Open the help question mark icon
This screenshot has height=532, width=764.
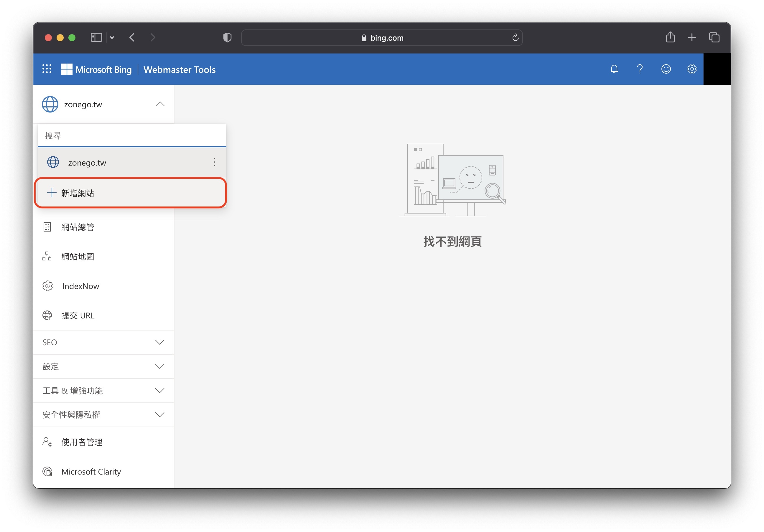click(x=640, y=69)
